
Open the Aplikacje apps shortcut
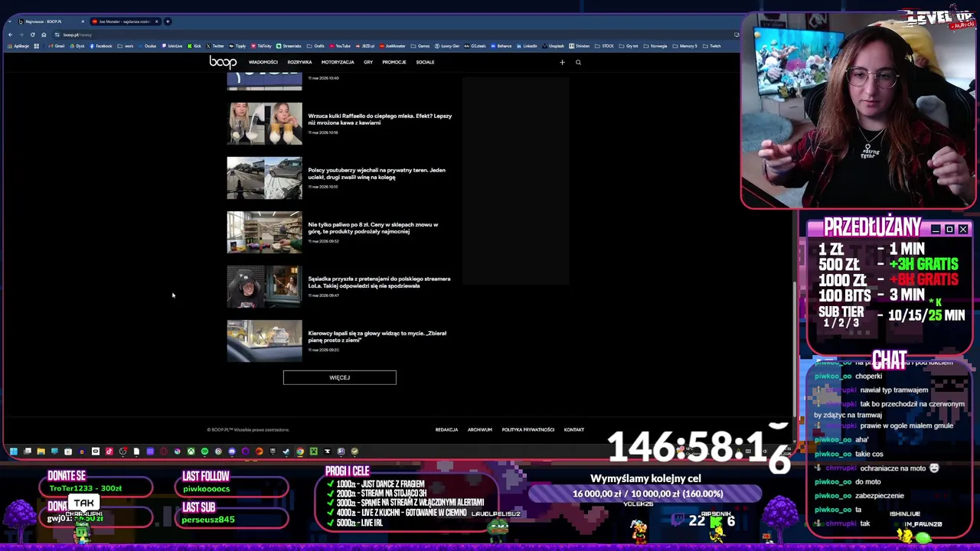click(x=18, y=46)
